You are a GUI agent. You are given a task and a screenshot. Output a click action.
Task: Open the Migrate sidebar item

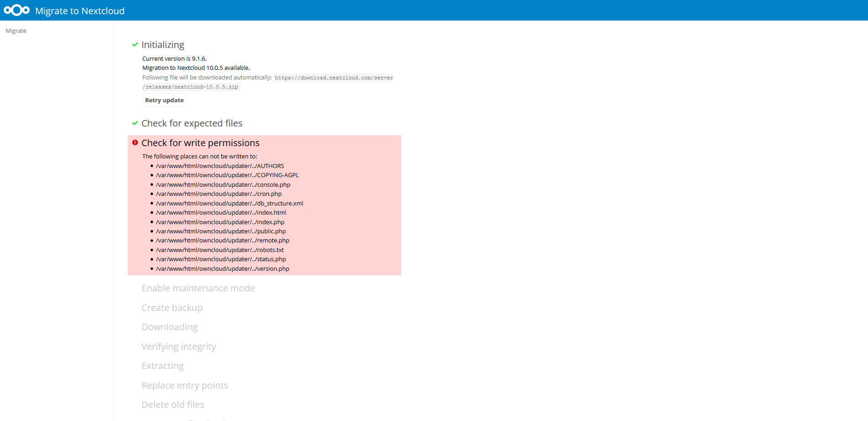pyautogui.click(x=16, y=31)
